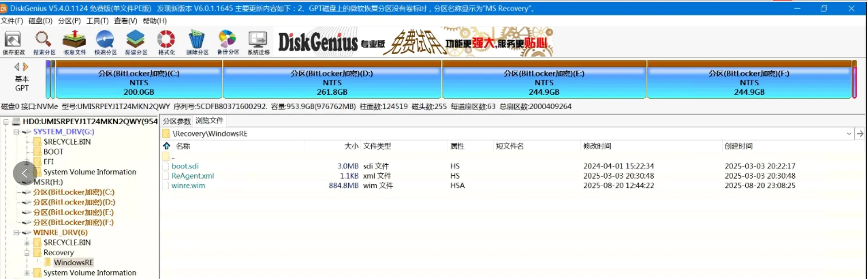Screen dimensions: 868x279
Task: Click the round back overlay button
Action: coord(25,173)
